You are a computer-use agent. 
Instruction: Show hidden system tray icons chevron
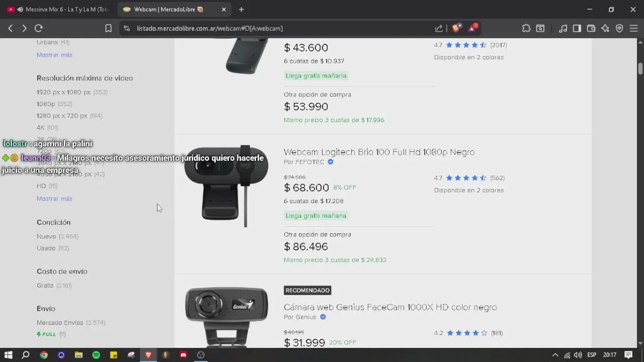(555, 355)
